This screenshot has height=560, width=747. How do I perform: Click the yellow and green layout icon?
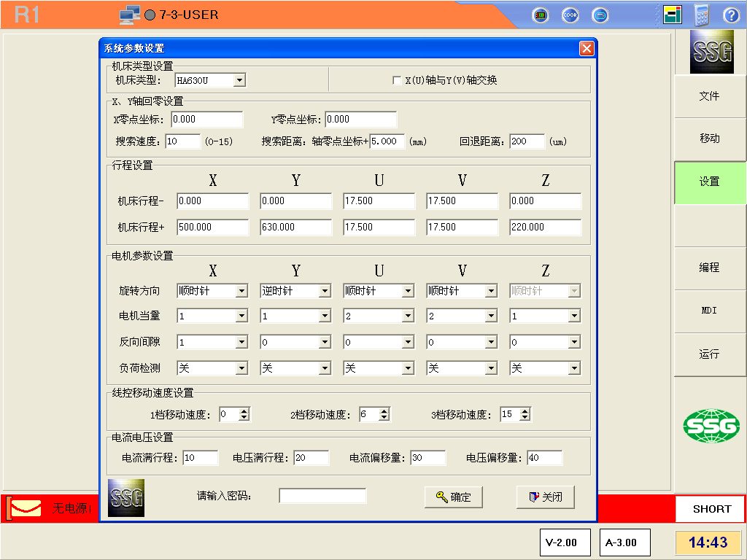click(x=672, y=15)
